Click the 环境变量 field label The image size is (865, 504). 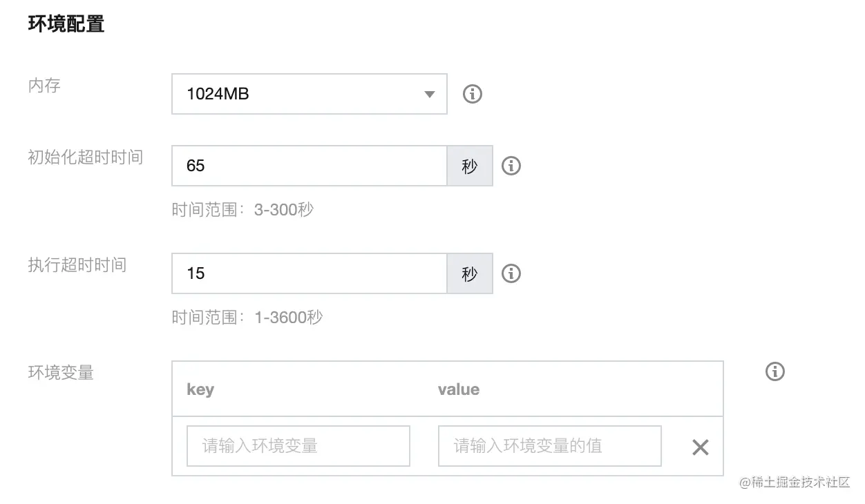coord(61,373)
